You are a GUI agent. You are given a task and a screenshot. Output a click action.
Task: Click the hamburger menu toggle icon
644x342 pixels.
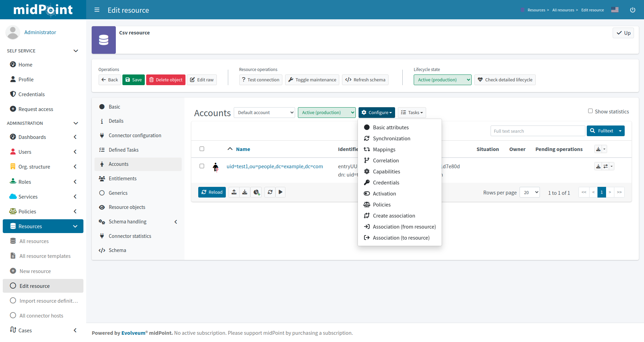point(97,10)
